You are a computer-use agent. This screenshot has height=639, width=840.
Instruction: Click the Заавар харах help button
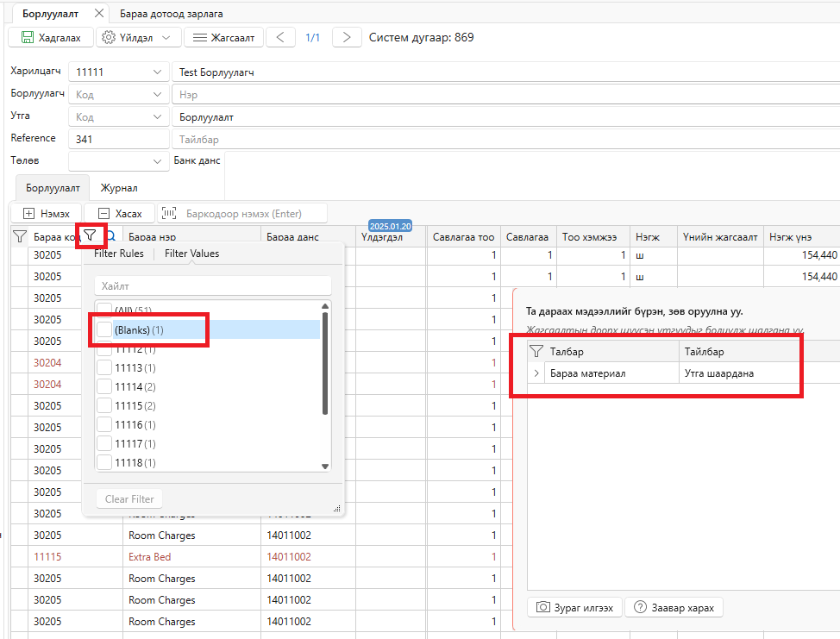674,607
